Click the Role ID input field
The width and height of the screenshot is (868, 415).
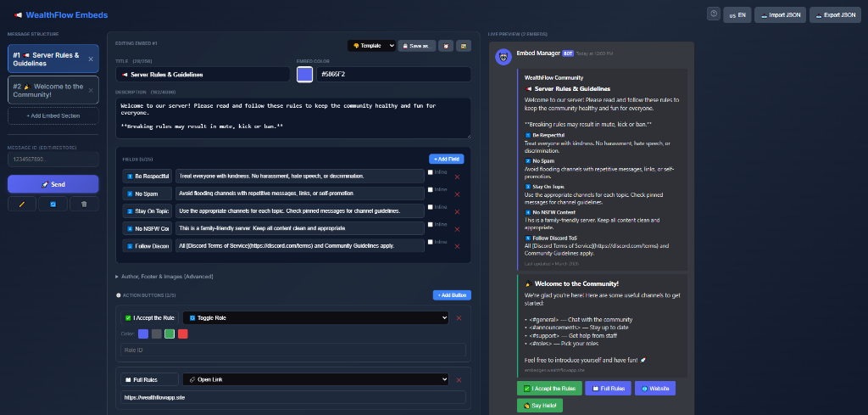[293, 351]
